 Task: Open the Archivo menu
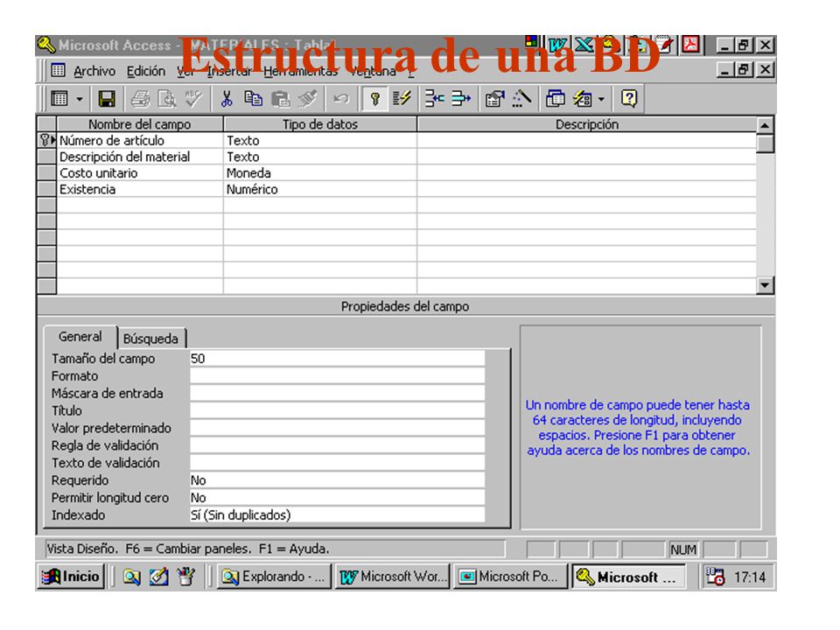coord(94,71)
